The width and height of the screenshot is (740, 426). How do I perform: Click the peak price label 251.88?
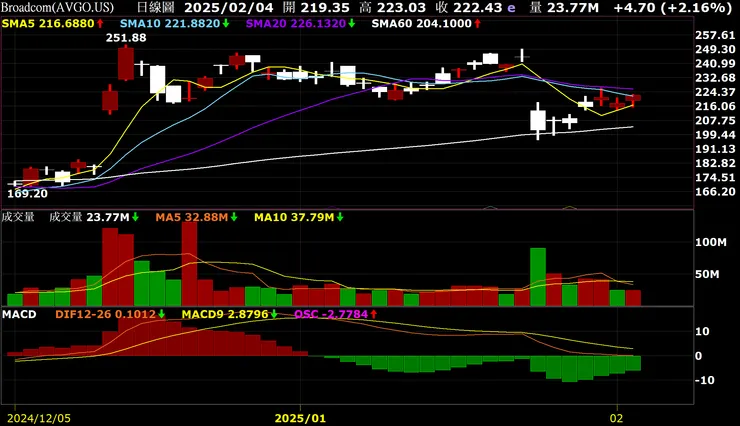click(x=126, y=38)
